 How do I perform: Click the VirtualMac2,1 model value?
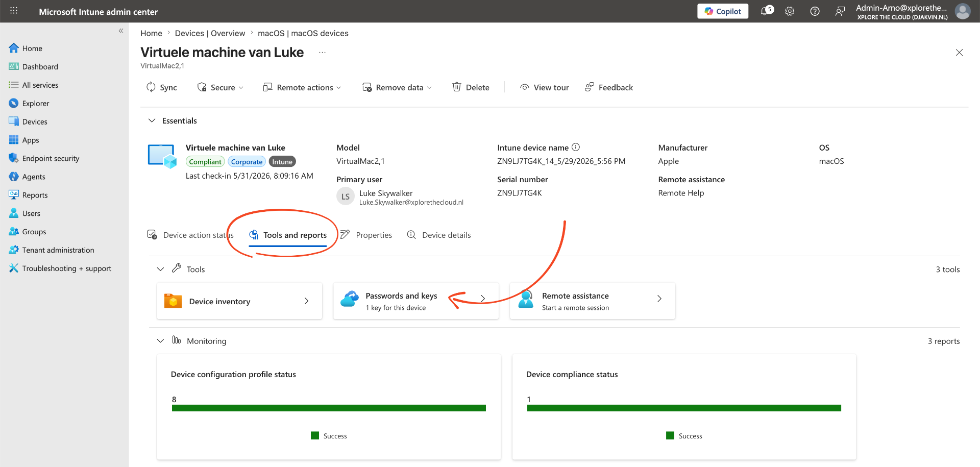(x=360, y=161)
